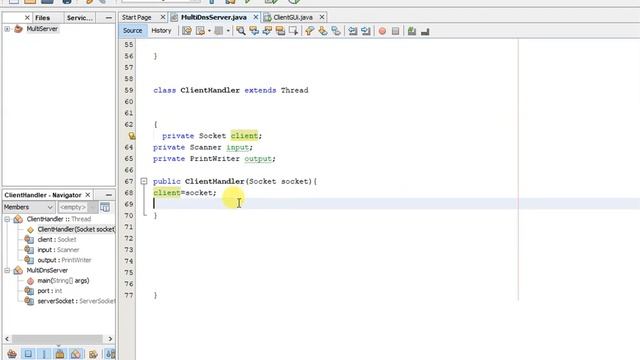Viewport: 640px width, 360px height.
Task: Click the Comment lines icon
Action: (x=412, y=31)
